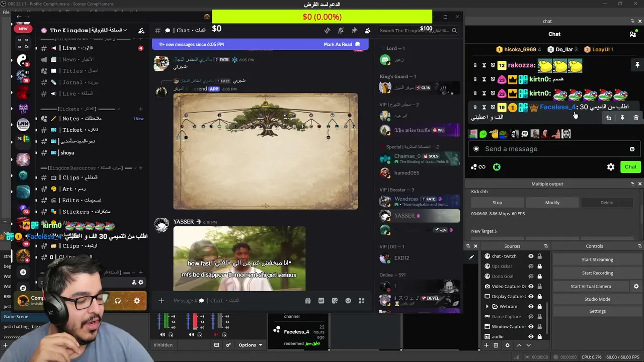Open the audio mixer Options dropdown

click(250, 345)
